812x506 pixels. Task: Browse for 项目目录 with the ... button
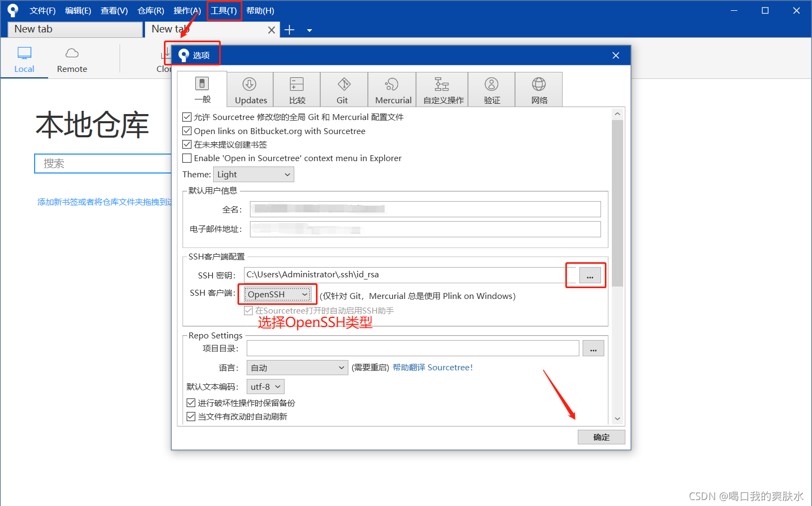[x=593, y=349]
